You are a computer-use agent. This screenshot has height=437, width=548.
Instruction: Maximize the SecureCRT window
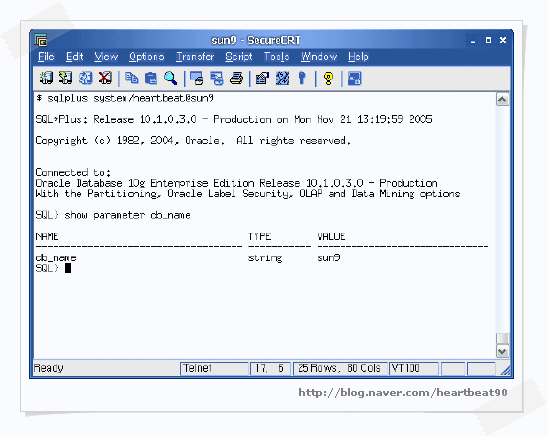(x=488, y=41)
